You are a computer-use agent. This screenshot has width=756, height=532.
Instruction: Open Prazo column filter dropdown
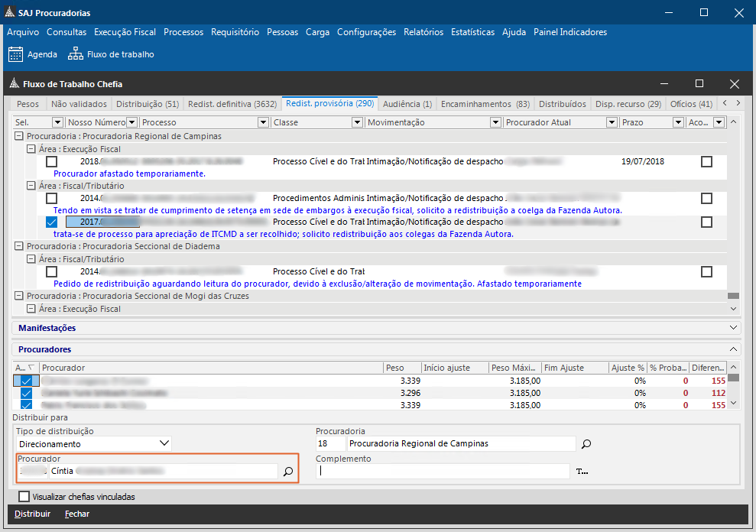[x=678, y=122]
